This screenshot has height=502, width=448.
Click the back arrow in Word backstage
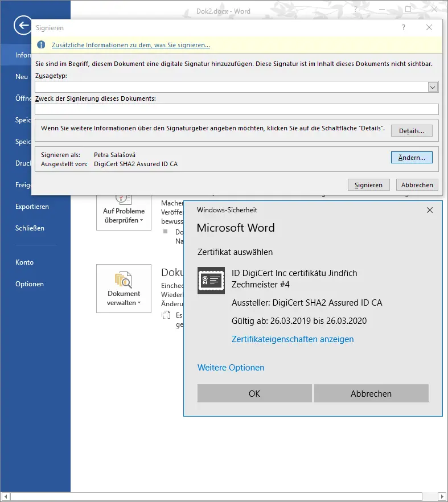23,25
